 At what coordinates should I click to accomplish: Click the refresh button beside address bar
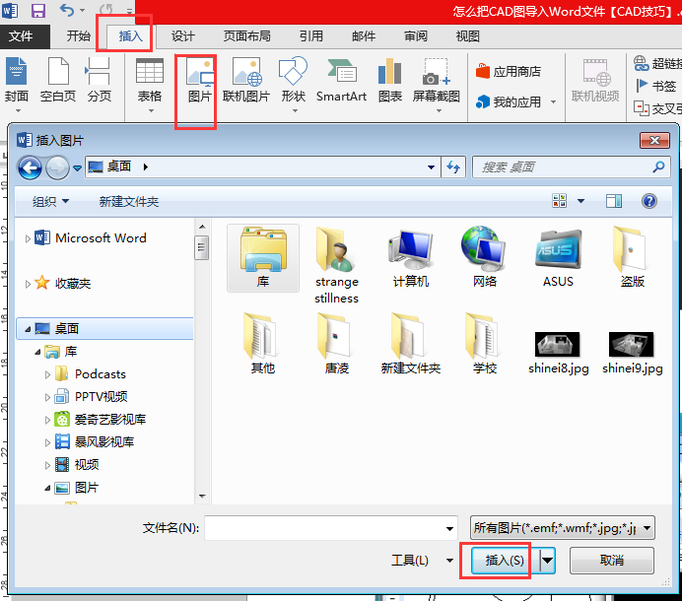(454, 167)
